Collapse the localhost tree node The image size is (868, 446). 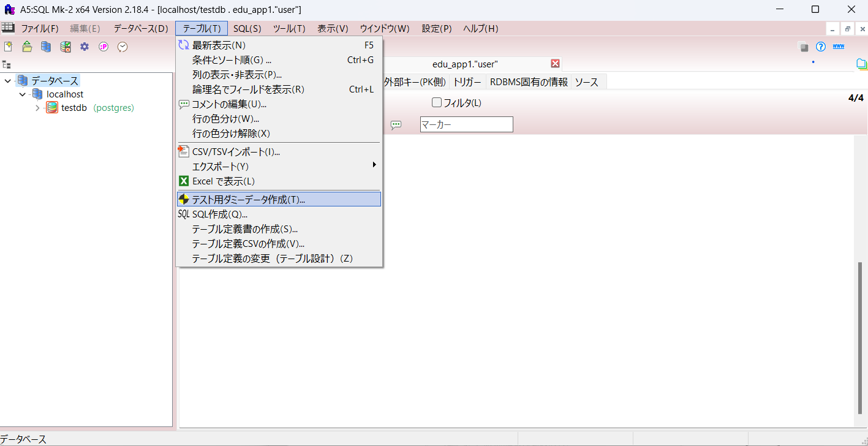(x=23, y=94)
